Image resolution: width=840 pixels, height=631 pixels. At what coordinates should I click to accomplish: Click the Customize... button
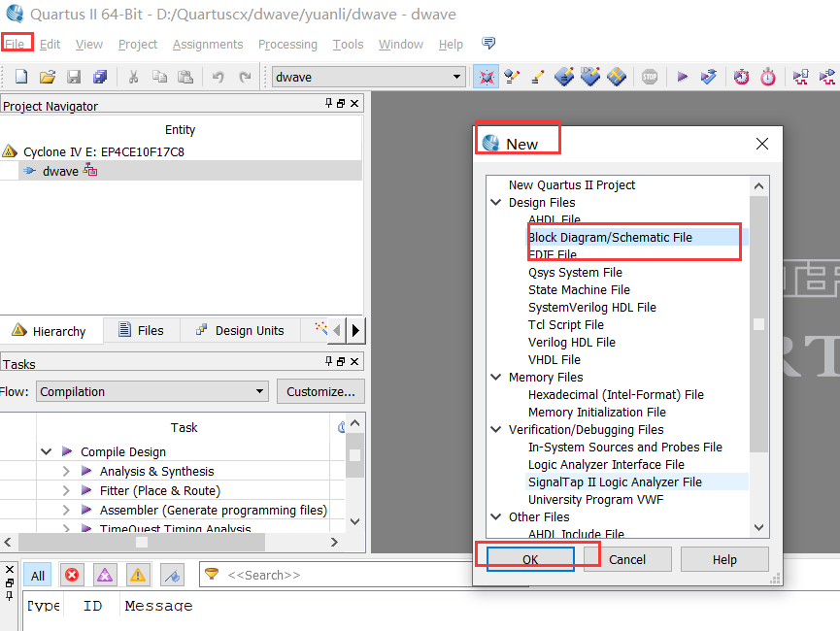[320, 391]
